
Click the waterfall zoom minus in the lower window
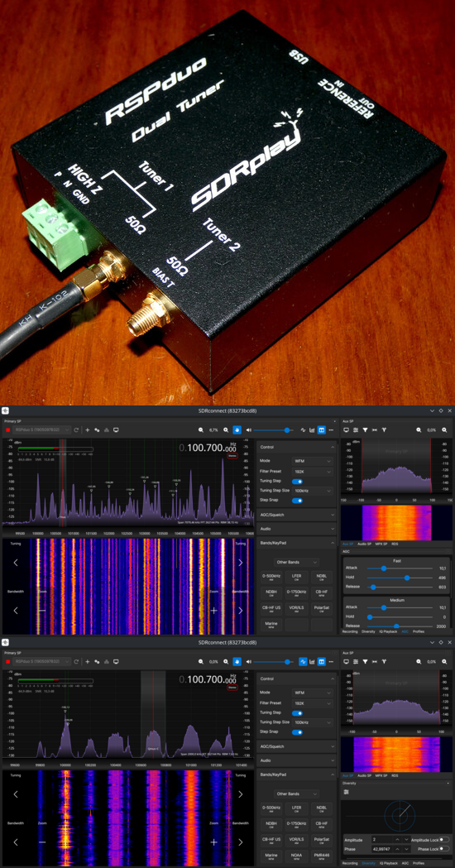(42, 842)
